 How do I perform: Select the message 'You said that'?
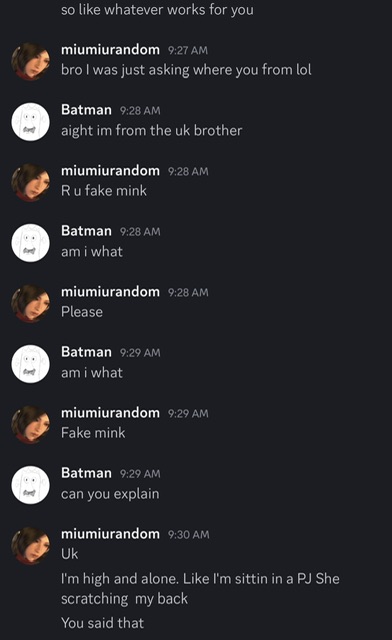(x=102, y=623)
